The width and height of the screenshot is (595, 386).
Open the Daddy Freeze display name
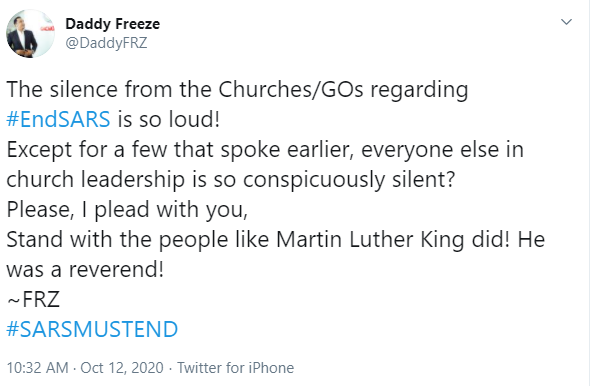click(x=113, y=24)
